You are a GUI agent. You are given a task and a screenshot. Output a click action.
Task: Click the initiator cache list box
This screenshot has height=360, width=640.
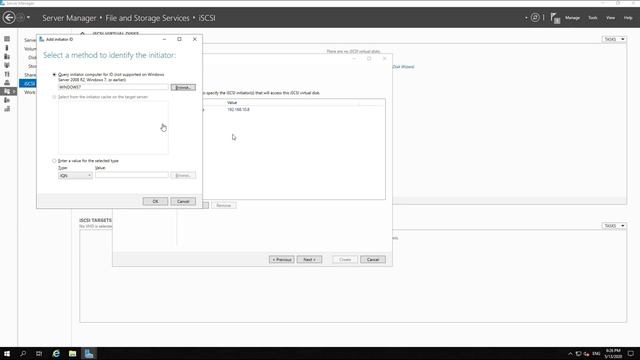click(x=113, y=127)
